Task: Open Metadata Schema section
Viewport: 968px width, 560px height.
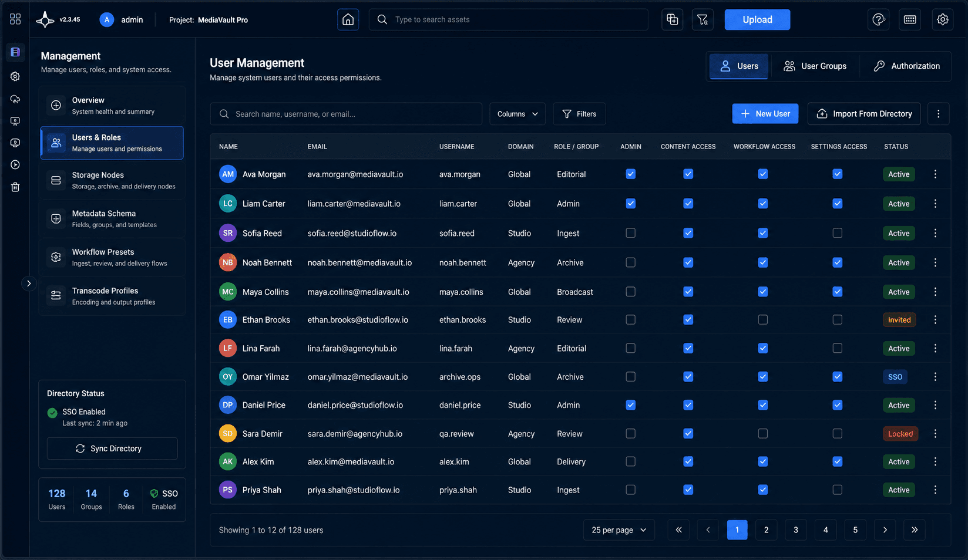Action: (x=112, y=219)
